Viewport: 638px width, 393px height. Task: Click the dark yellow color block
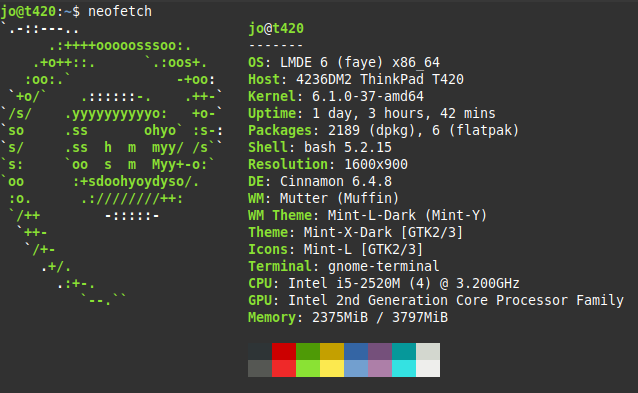point(332,352)
